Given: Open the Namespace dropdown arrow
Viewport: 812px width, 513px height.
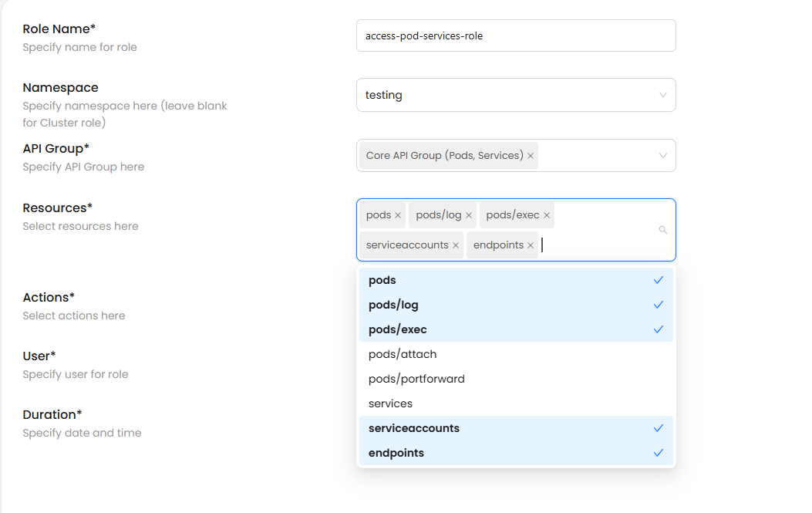Looking at the screenshot, I should coord(663,95).
